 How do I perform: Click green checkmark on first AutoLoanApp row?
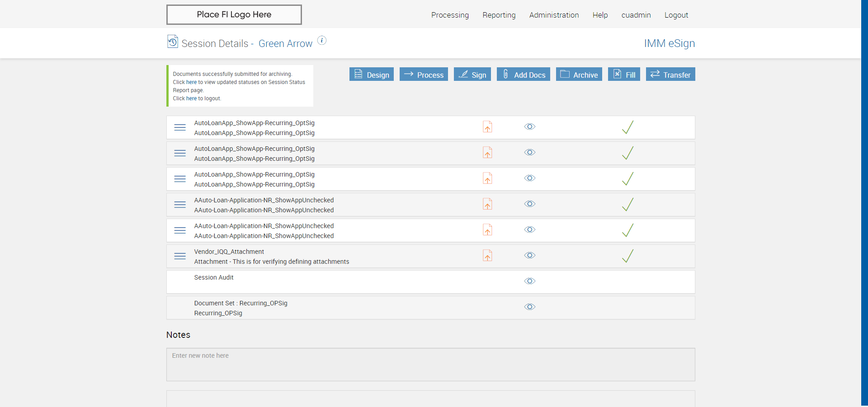tap(627, 127)
